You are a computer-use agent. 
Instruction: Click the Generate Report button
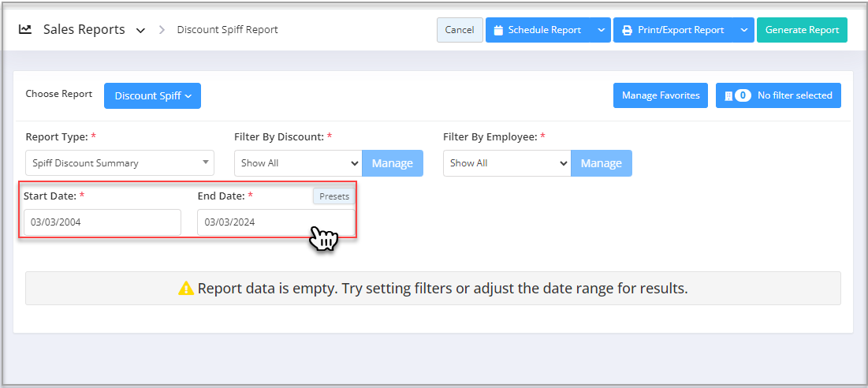(802, 30)
